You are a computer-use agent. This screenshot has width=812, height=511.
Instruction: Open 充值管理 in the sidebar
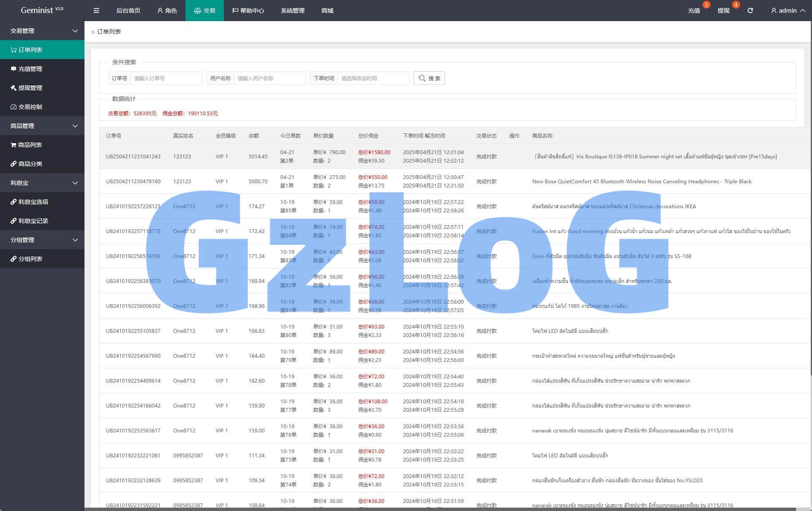[30, 69]
